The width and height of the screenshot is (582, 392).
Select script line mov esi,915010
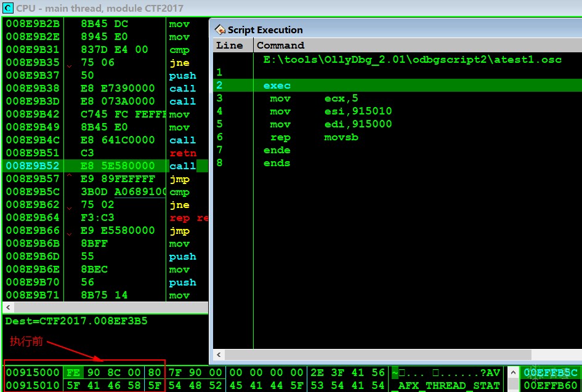[x=397, y=111]
